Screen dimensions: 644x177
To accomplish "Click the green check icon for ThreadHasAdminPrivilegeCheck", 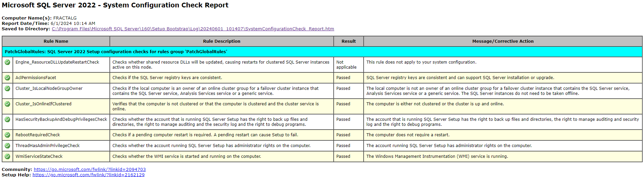I will tap(7, 146).
